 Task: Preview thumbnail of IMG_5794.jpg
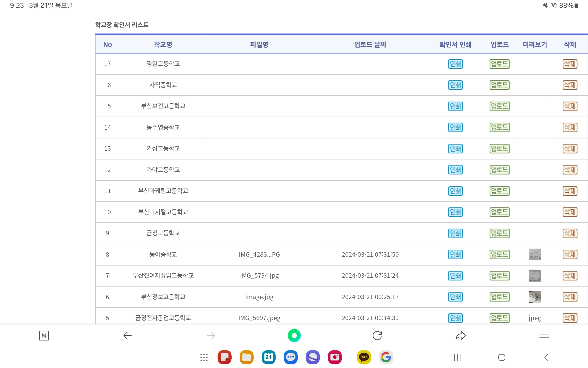(x=535, y=276)
